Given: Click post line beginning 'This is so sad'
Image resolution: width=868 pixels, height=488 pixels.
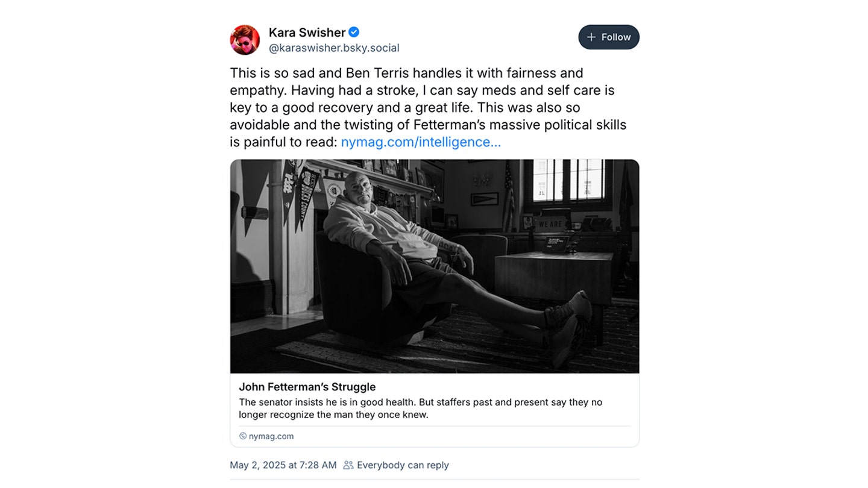Looking at the screenshot, I should pyautogui.click(x=406, y=74).
